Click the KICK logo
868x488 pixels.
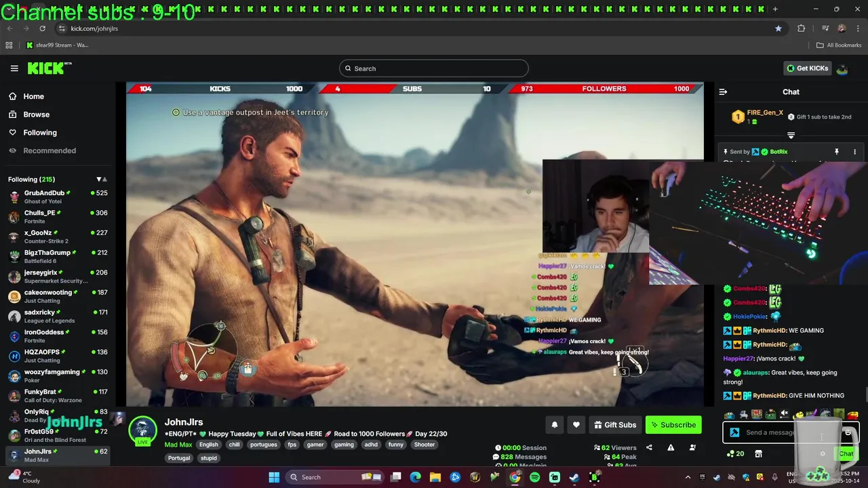click(49, 68)
